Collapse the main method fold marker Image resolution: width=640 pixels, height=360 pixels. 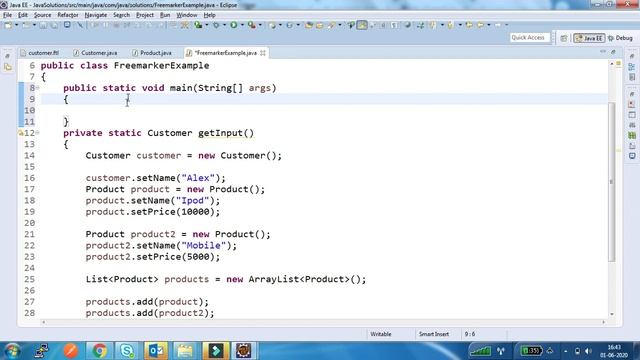tap(38, 87)
